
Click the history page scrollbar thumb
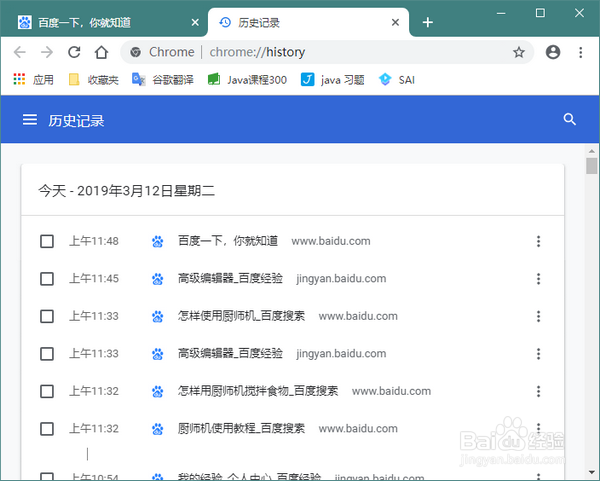tap(592, 166)
